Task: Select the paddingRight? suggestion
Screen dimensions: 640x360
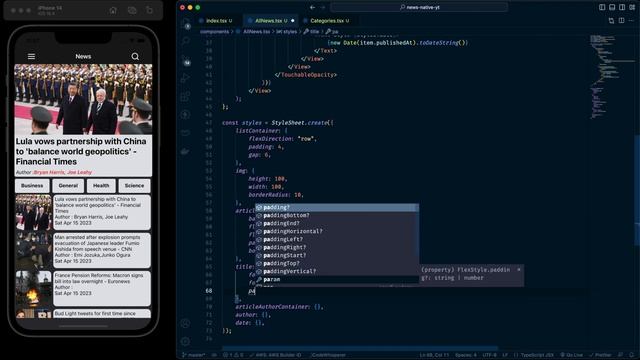Action: (x=337, y=247)
